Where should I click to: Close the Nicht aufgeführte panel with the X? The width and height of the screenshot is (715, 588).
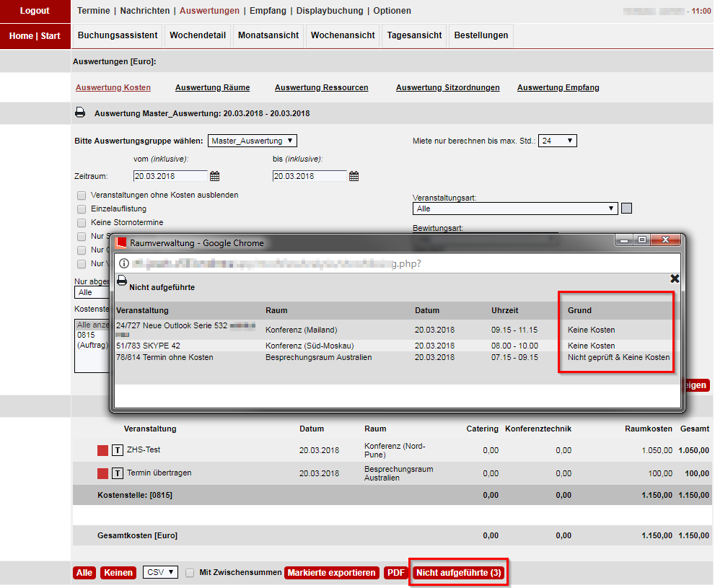(x=675, y=278)
